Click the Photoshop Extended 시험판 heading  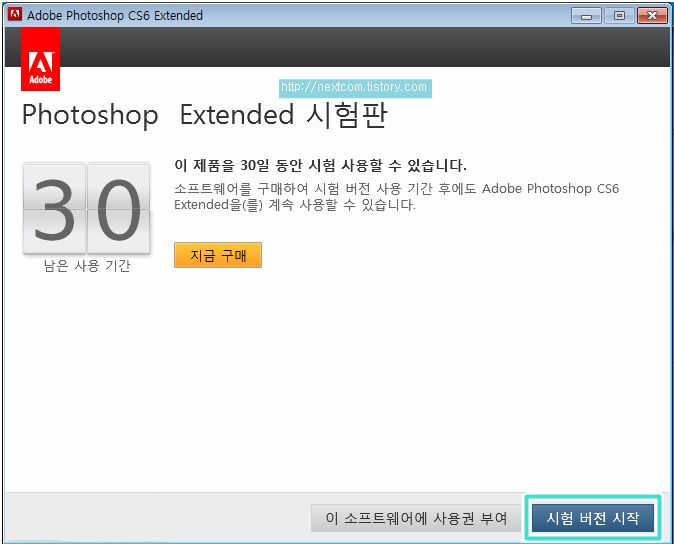click(205, 115)
